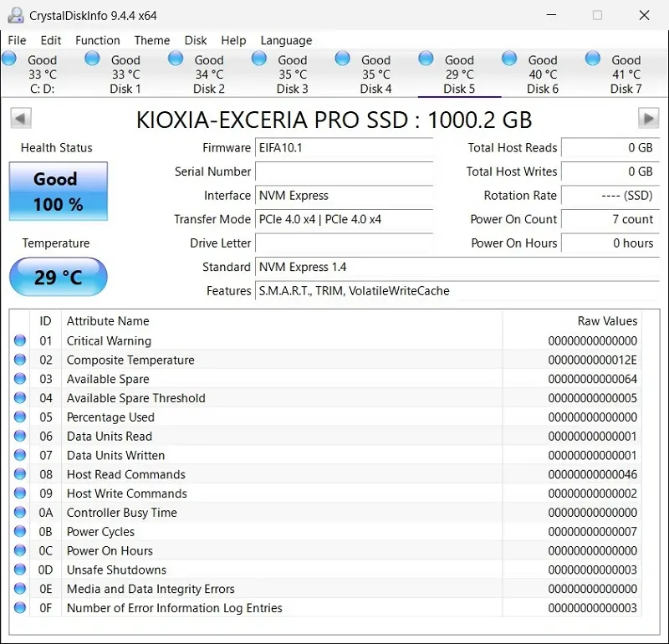Select the Composite Temperature attribute text
This screenshot has height=644, width=669.
tap(130, 360)
